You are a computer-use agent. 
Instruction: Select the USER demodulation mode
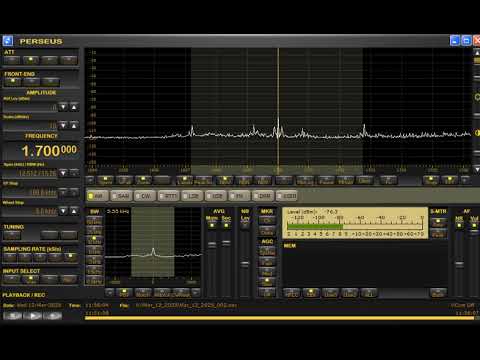point(287,196)
